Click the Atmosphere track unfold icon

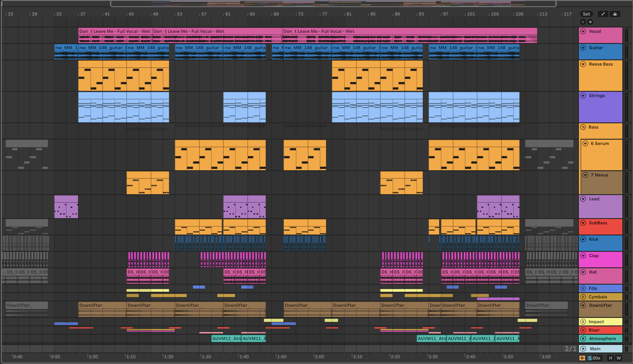(583, 339)
